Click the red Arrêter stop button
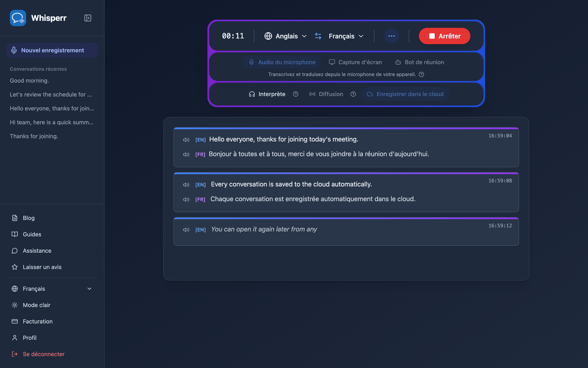The image size is (588, 368). click(444, 36)
